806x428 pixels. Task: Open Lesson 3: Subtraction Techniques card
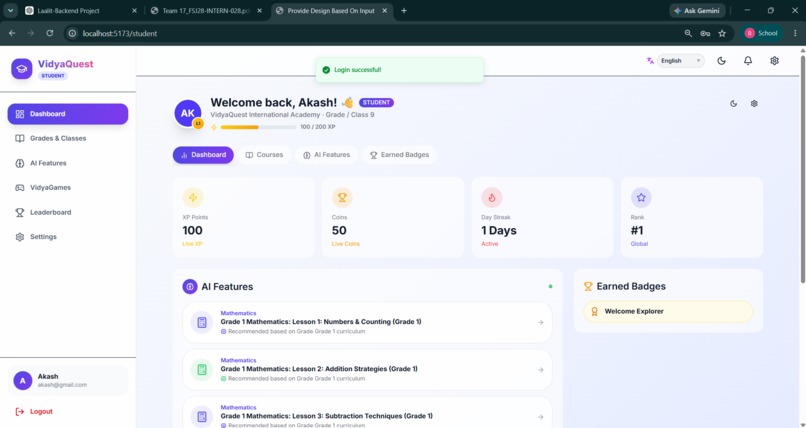[x=367, y=413]
